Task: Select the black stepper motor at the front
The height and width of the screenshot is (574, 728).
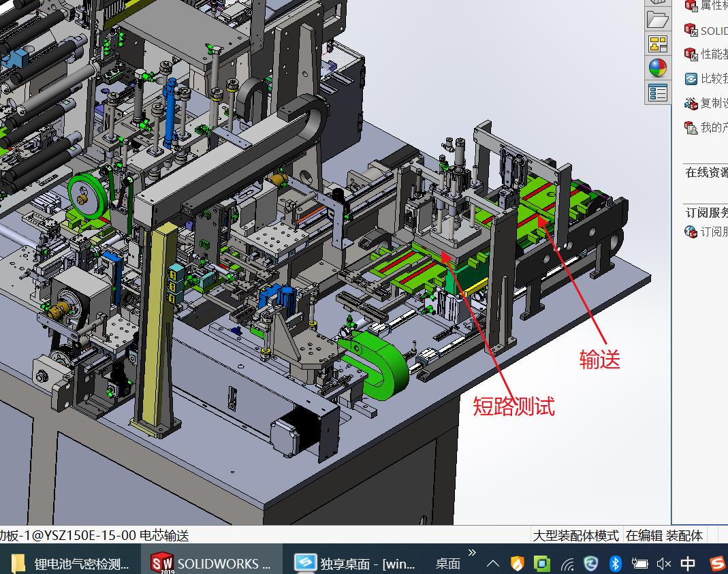Action: [x=297, y=432]
